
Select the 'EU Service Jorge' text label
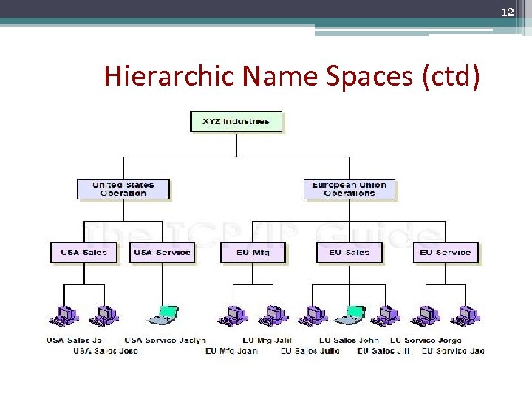[426, 341]
